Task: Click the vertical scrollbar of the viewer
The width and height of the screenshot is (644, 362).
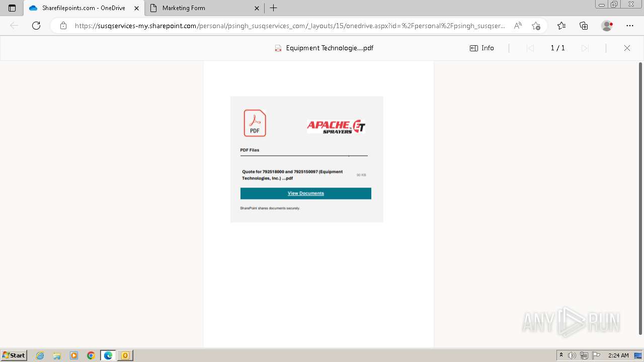Action: (640, 198)
